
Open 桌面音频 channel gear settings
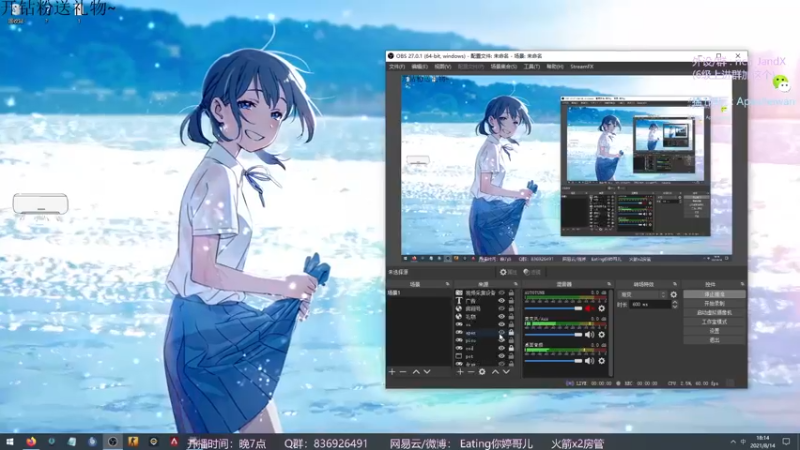pyautogui.click(x=602, y=361)
